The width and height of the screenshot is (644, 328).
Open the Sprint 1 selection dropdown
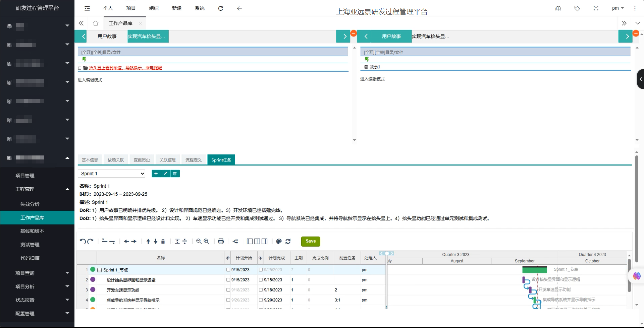click(111, 174)
